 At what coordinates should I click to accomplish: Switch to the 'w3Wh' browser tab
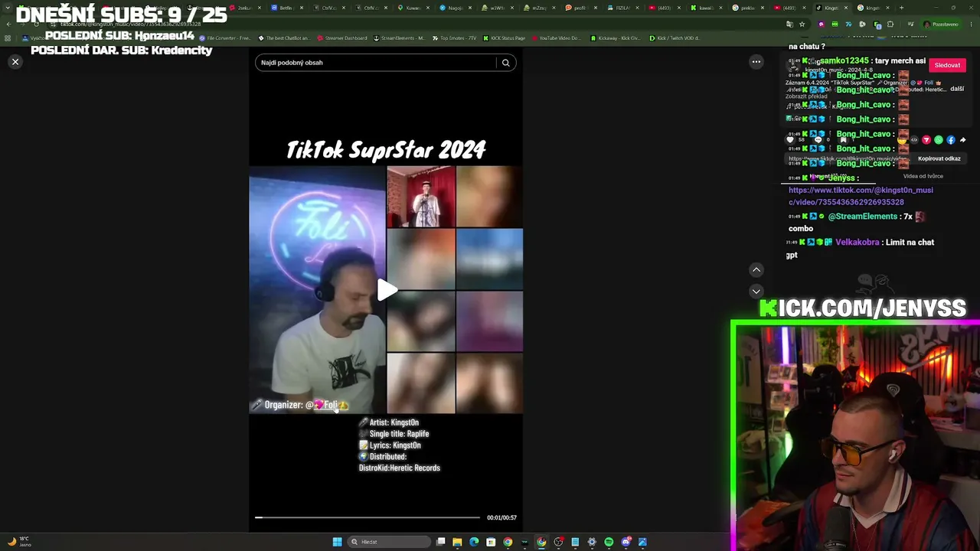click(496, 8)
